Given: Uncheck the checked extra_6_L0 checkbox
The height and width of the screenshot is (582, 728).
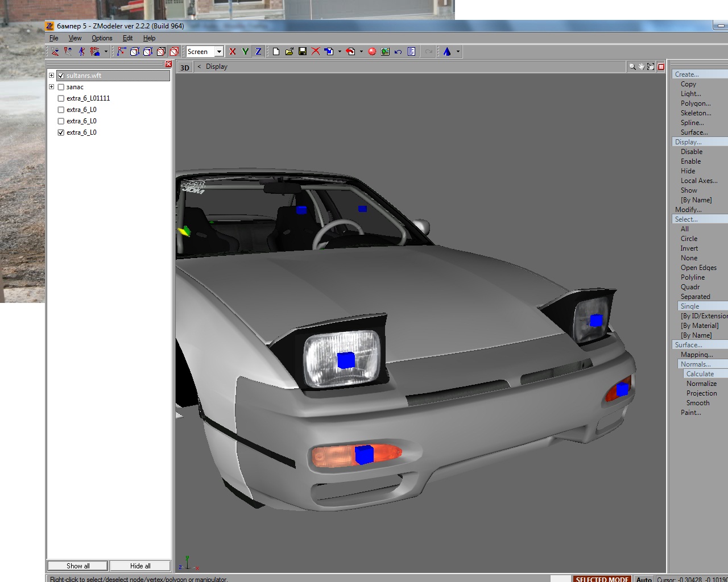Looking at the screenshot, I should coord(61,132).
